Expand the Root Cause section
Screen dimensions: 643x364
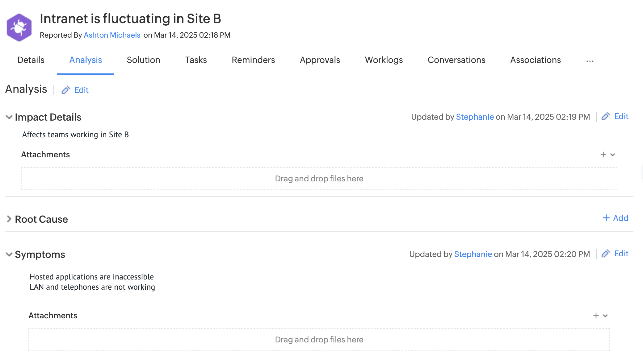tap(9, 219)
